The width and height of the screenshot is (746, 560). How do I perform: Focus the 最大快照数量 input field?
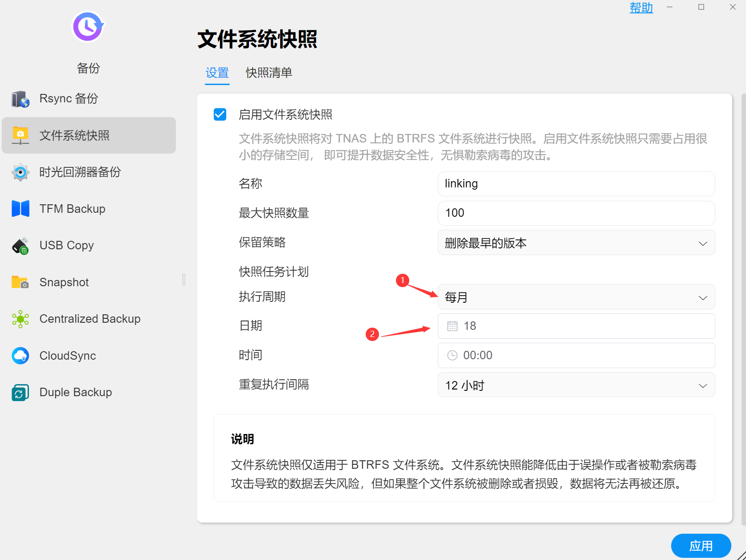tap(576, 213)
